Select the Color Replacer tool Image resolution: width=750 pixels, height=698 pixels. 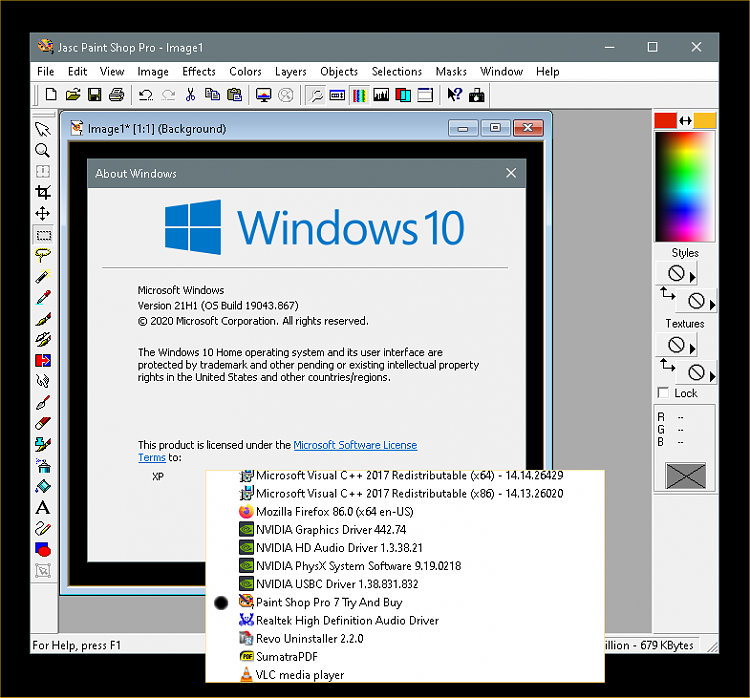click(43, 360)
